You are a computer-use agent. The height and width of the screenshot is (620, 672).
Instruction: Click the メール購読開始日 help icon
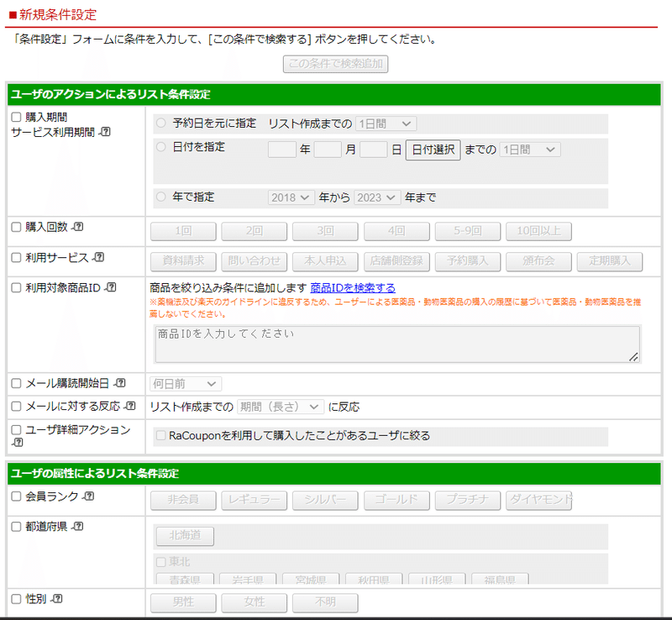coord(120,384)
